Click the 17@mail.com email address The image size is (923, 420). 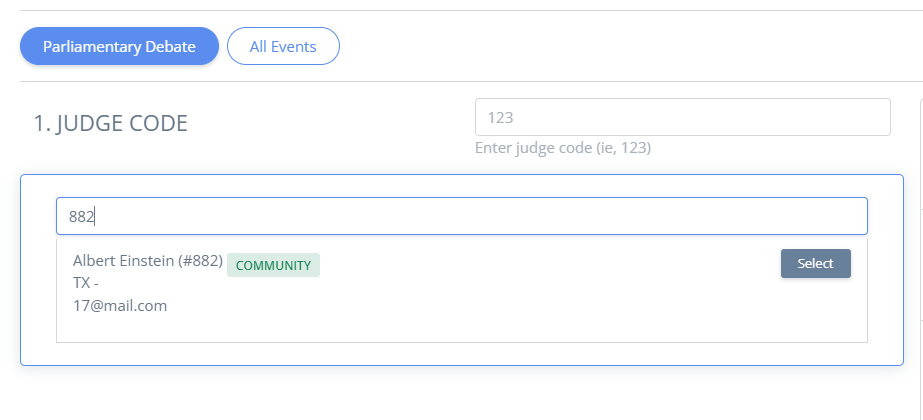click(120, 306)
